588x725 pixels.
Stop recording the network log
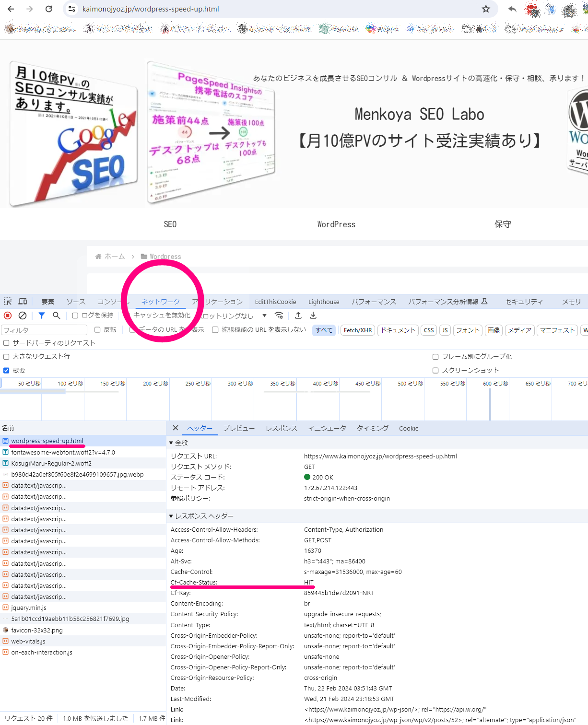(x=8, y=316)
